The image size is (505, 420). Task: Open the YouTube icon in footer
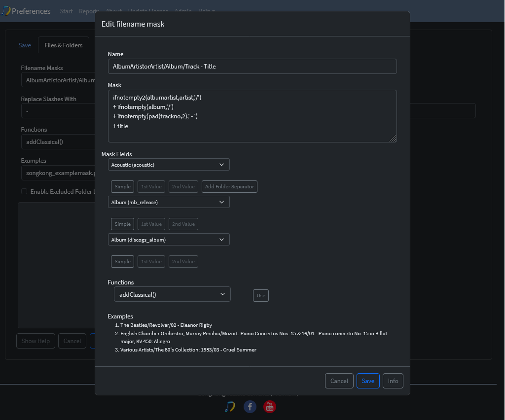click(x=270, y=407)
